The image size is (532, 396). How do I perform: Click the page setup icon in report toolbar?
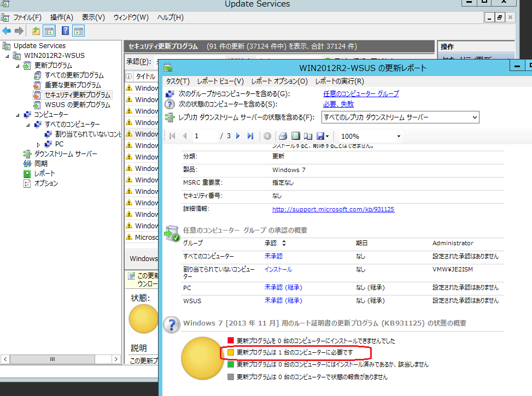pyautogui.click(x=307, y=136)
